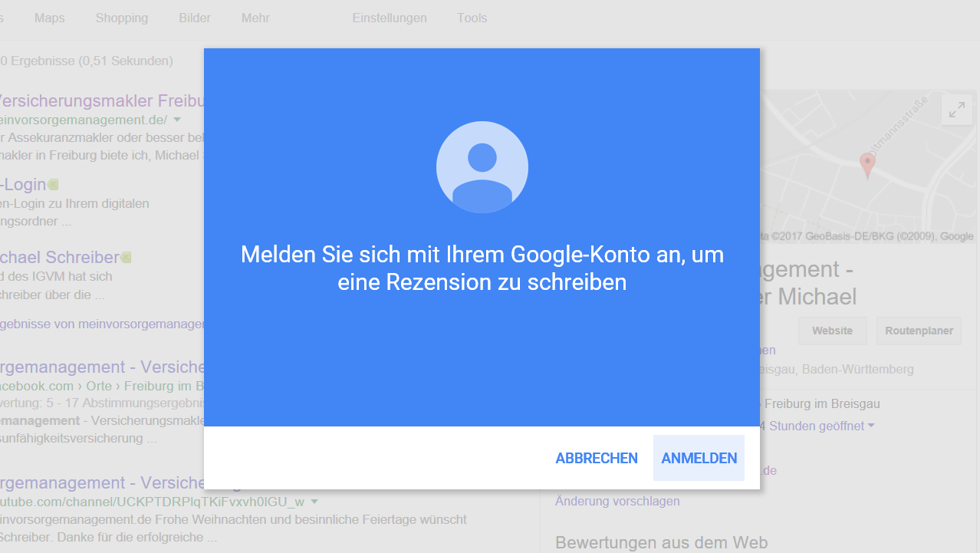
Task: Open the Bilder tab
Action: (195, 18)
